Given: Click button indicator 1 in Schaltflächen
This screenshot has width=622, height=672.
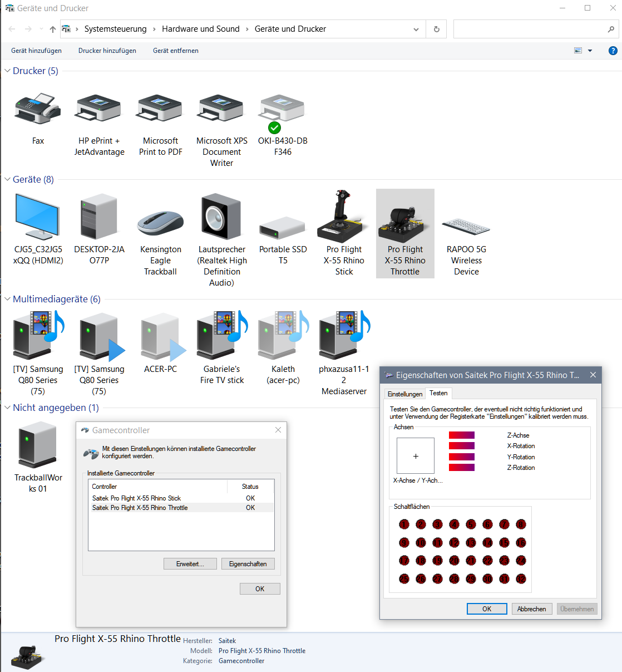Looking at the screenshot, I should (x=404, y=524).
